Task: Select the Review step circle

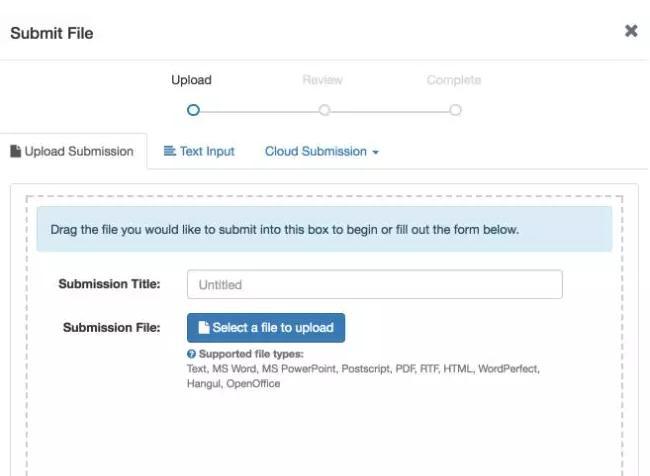Action: [x=324, y=110]
